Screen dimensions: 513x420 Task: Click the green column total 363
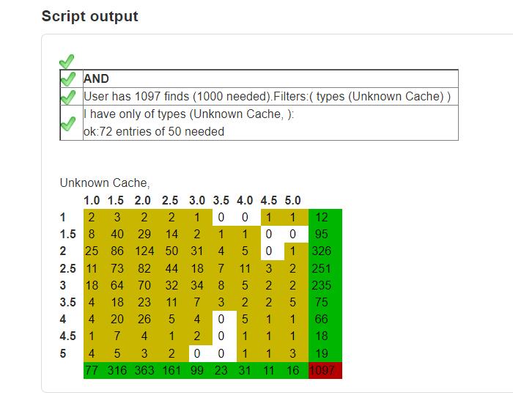coord(144,370)
